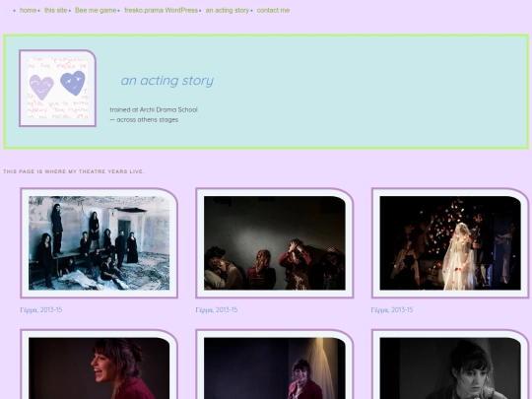Click the caption under bride photo
The width and height of the screenshot is (532, 399).
(x=392, y=309)
